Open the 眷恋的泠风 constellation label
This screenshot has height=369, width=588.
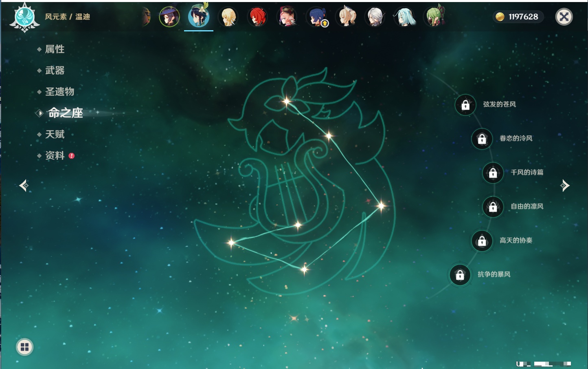tap(516, 138)
